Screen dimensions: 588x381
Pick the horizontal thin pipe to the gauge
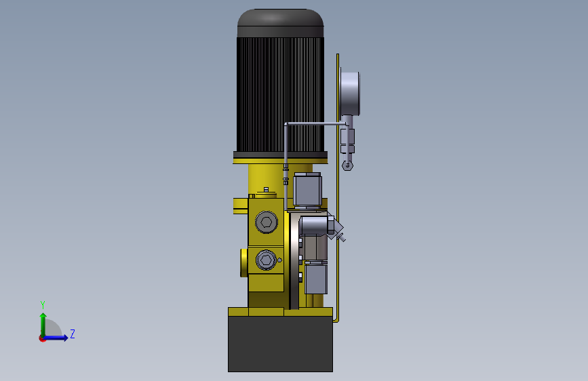316,124
